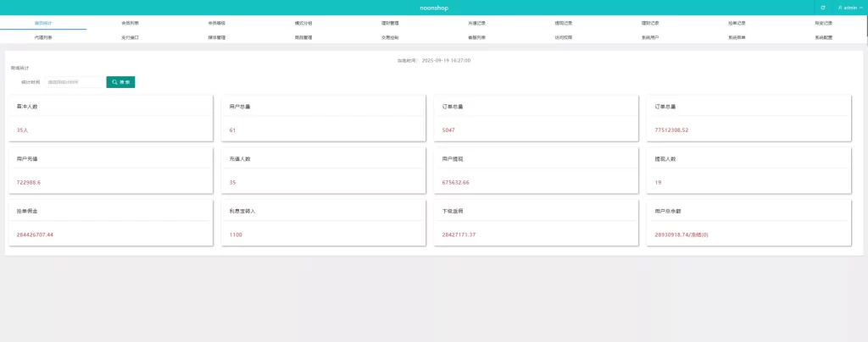
Task: Click the noonshop title in header
Action: click(x=434, y=8)
